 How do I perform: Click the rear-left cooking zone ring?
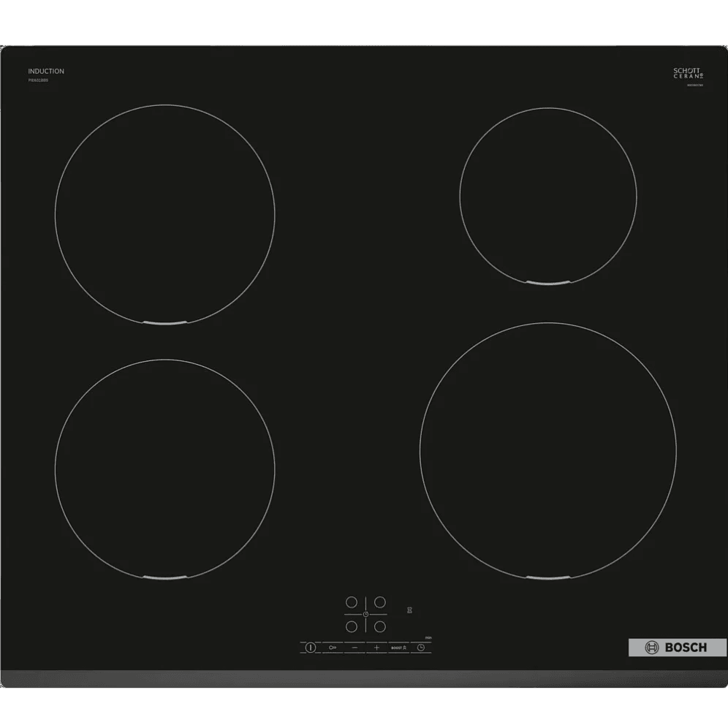pos(164,214)
